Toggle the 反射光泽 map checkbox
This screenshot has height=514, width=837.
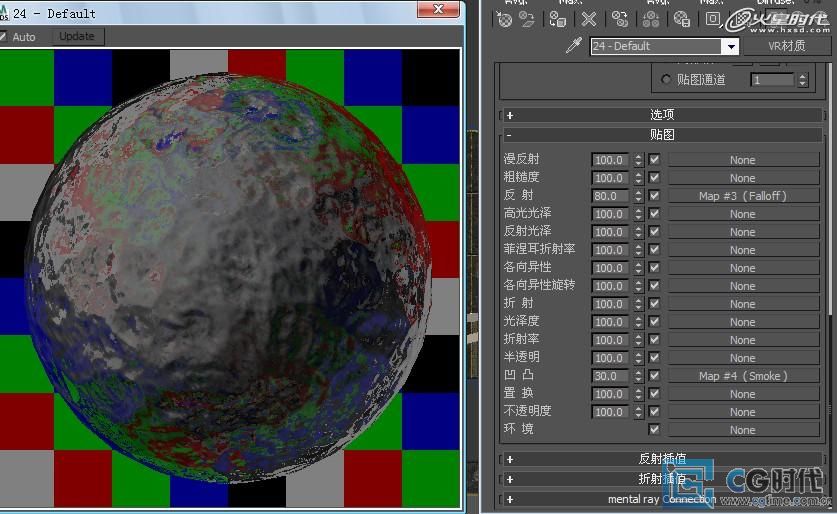pos(654,232)
